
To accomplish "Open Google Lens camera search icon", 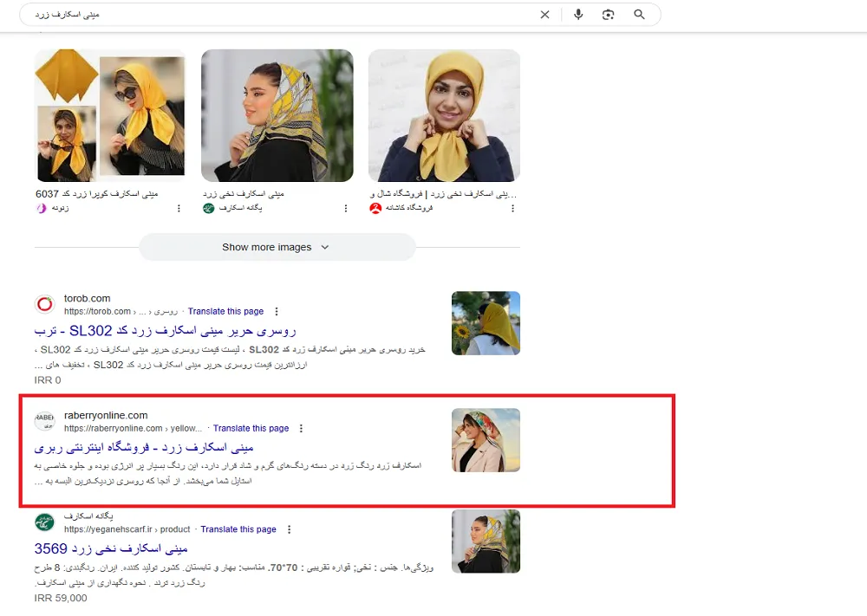I will point(609,15).
